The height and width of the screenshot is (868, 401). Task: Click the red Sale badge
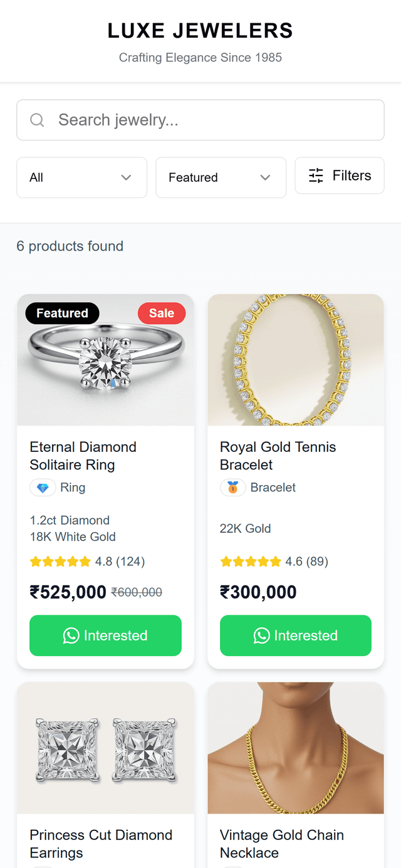[x=162, y=313]
